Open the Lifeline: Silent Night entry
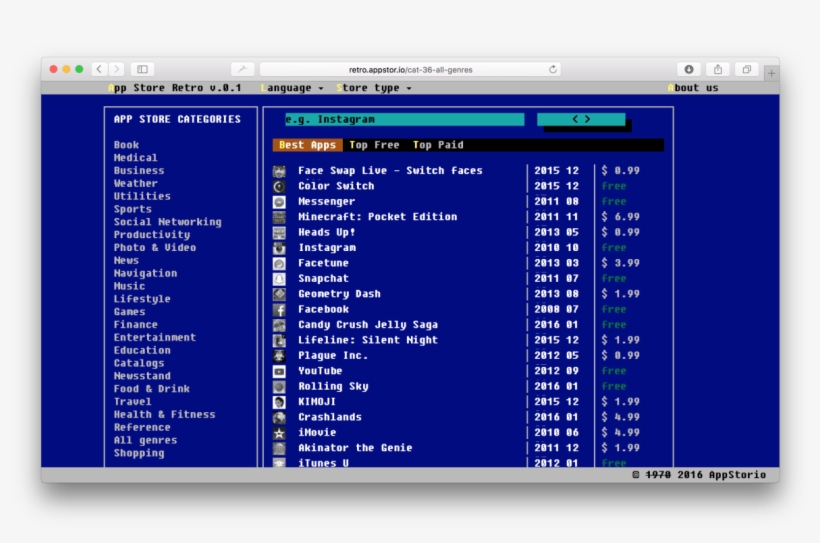The width and height of the screenshot is (820, 543). pos(368,340)
